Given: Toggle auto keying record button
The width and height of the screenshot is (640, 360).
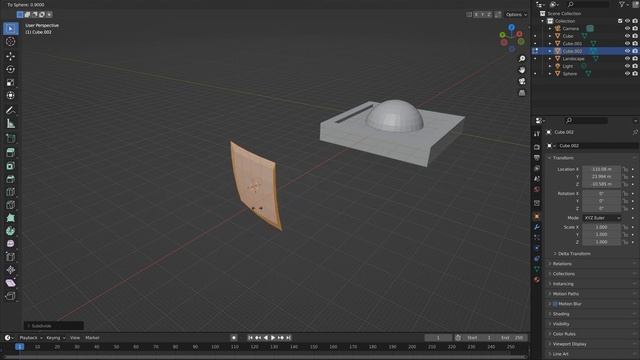Looking at the screenshot, I should coord(234,338).
